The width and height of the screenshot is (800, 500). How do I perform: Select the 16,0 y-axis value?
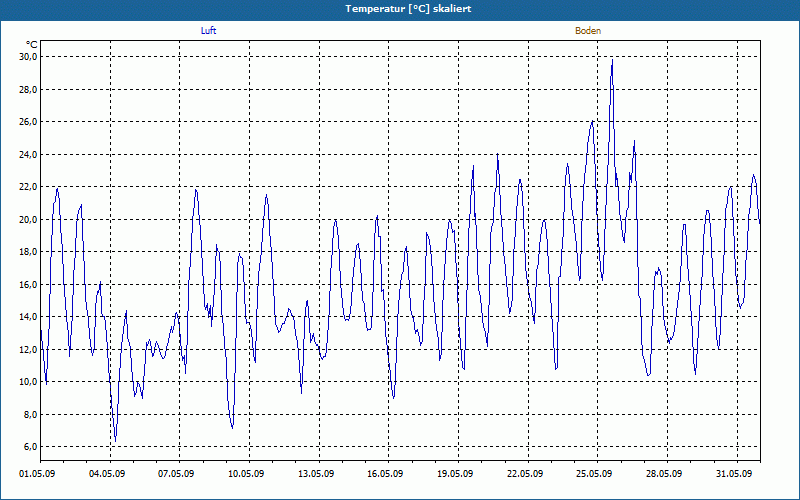[29, 284]
